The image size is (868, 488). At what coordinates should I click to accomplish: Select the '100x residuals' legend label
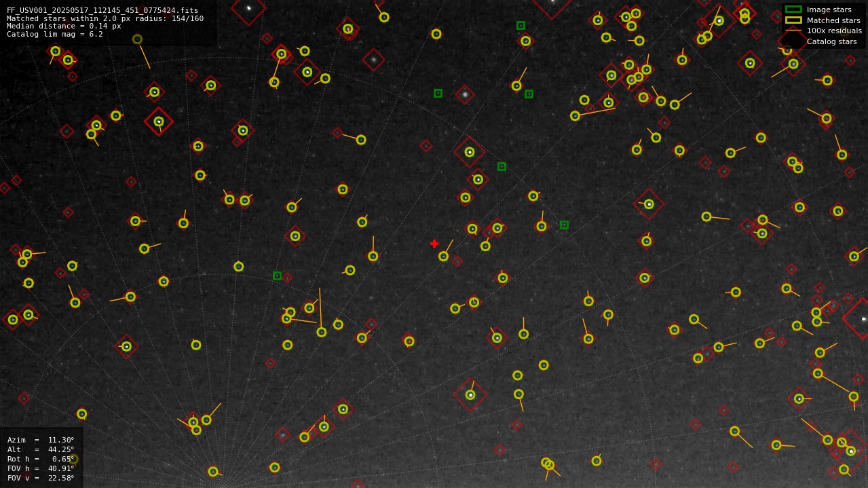(x=834, y=31)
